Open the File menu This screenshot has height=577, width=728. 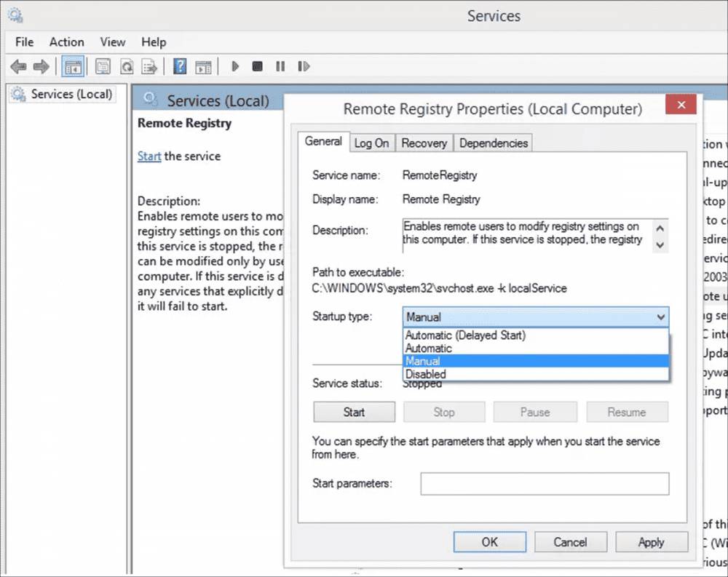[24, 41]
